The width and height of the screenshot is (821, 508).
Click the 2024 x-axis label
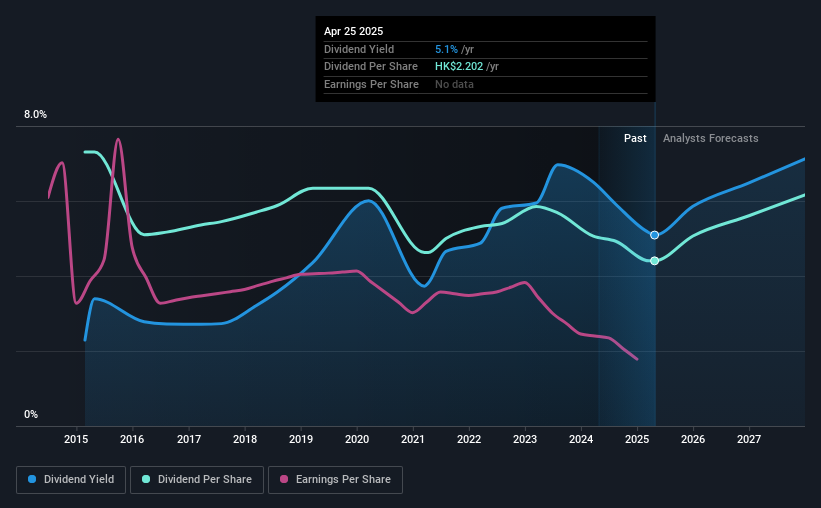point(581,439)
